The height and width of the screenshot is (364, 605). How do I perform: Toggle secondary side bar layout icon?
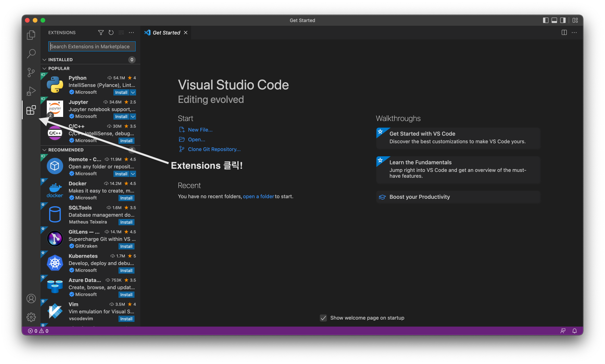pyautogui.click(x=563, y=20)
